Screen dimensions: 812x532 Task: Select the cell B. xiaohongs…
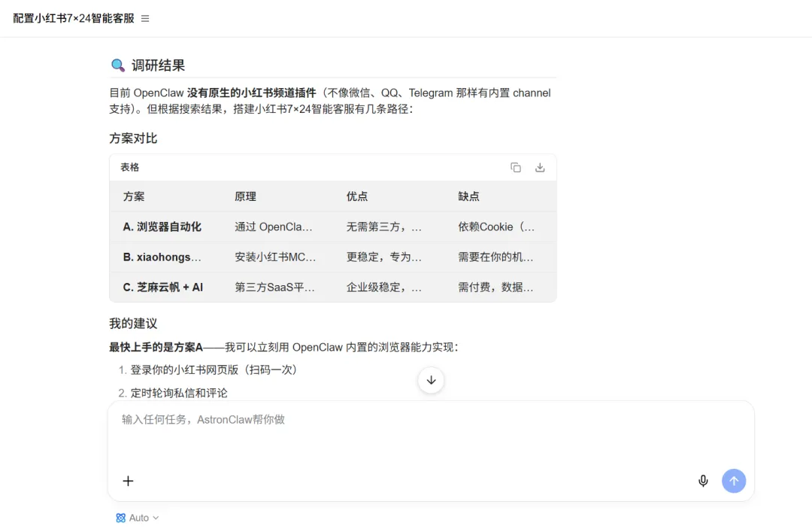162,257
